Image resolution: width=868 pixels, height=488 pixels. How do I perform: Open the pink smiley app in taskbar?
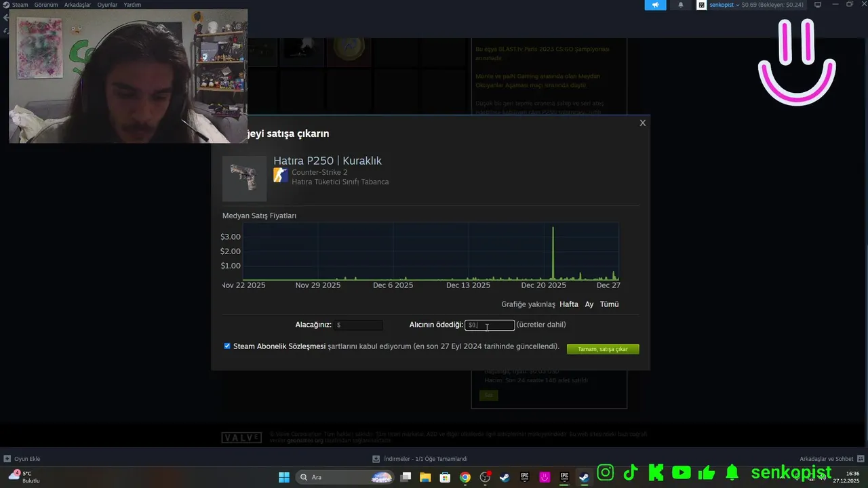click(545, 477)
